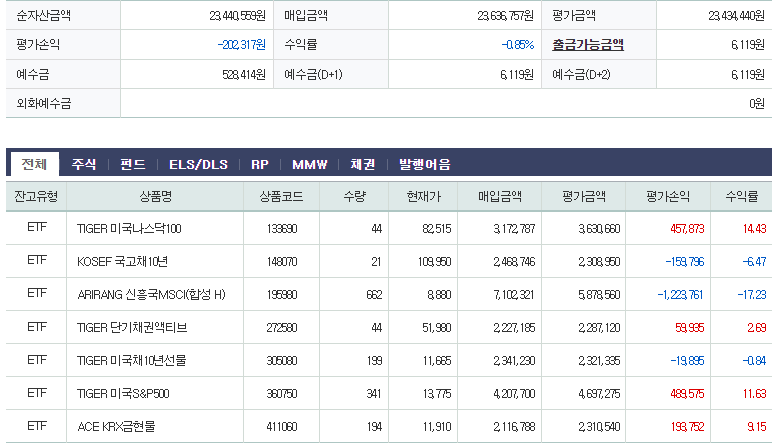
Task: Switch to the 발행어음 tab
Action: (x=425, y=164)
